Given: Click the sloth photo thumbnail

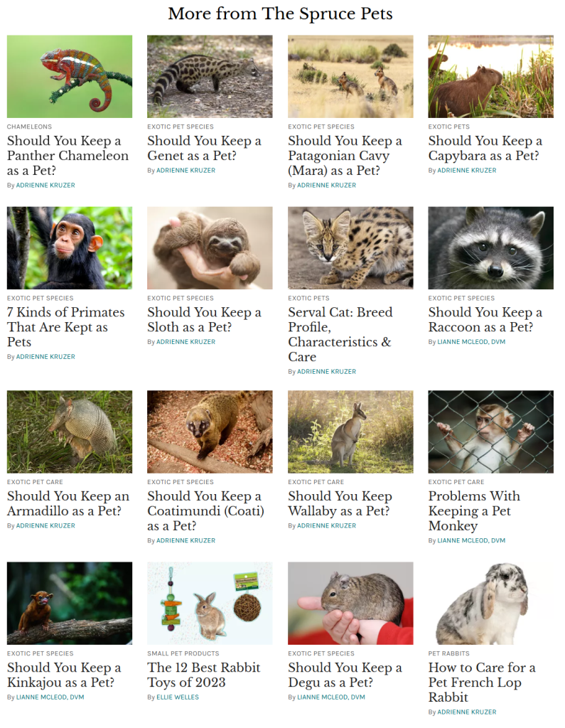Looking at the screenshot, I should click(x=210, y=248).
